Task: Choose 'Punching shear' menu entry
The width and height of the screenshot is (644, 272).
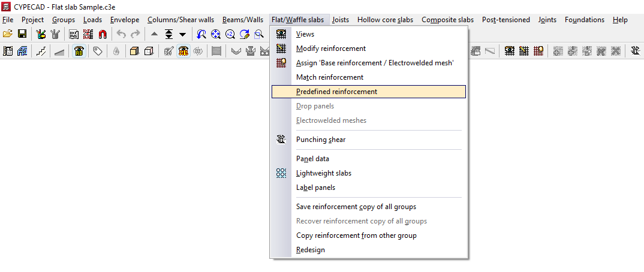Action: pos(321,140)
